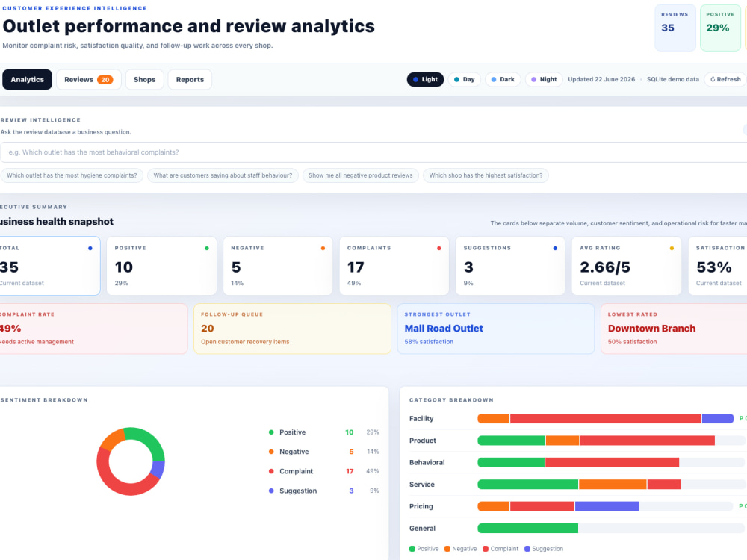Select the Light theme option
Image resolution: width=747 pixels, height=560 pixels.
coord(425,80)
